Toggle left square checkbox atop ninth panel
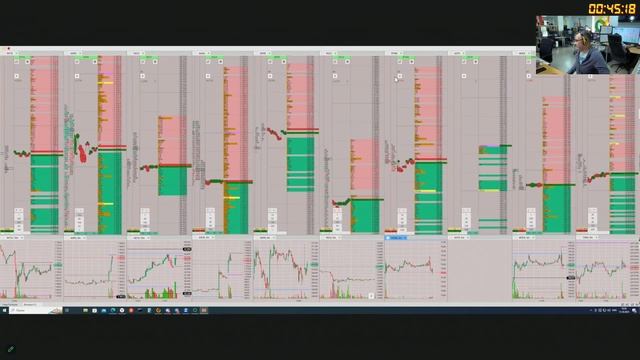This screenshot has width=640, height=360. coord(529,62)
